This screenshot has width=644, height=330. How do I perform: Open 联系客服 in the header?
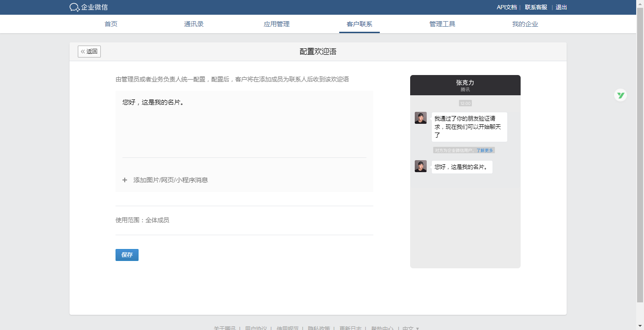536,7
